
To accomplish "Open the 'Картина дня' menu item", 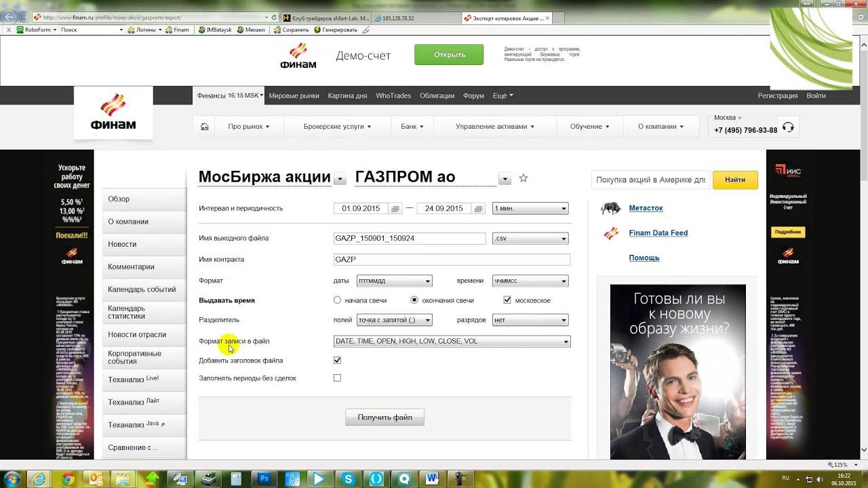I will point(347,96).
